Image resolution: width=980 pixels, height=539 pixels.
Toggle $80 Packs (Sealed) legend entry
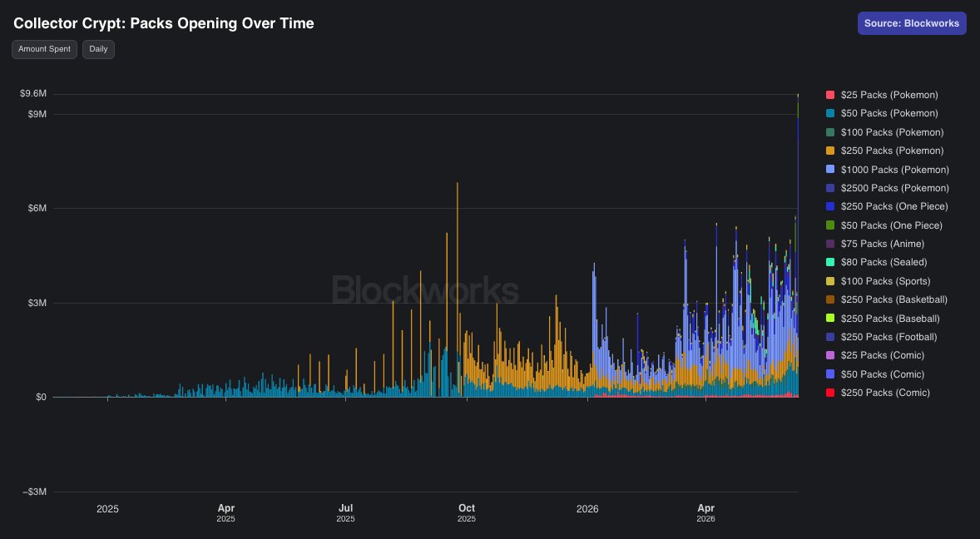[x=876, y=262]
